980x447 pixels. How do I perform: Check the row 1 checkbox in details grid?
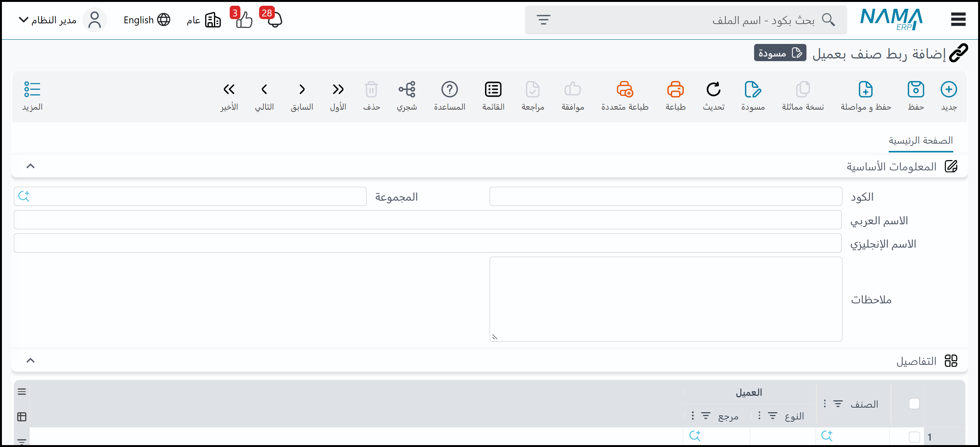(x=914, y=437)
